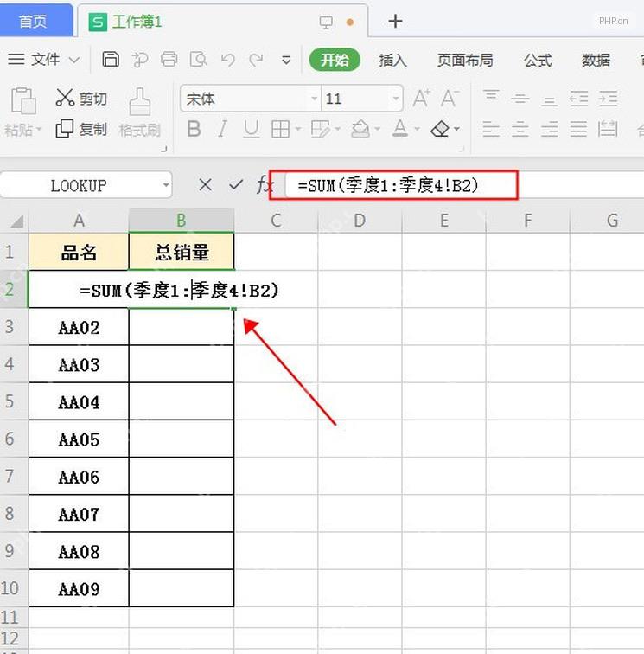Click the export to PDF icon
Screen dimensions: 644x654
140,60
